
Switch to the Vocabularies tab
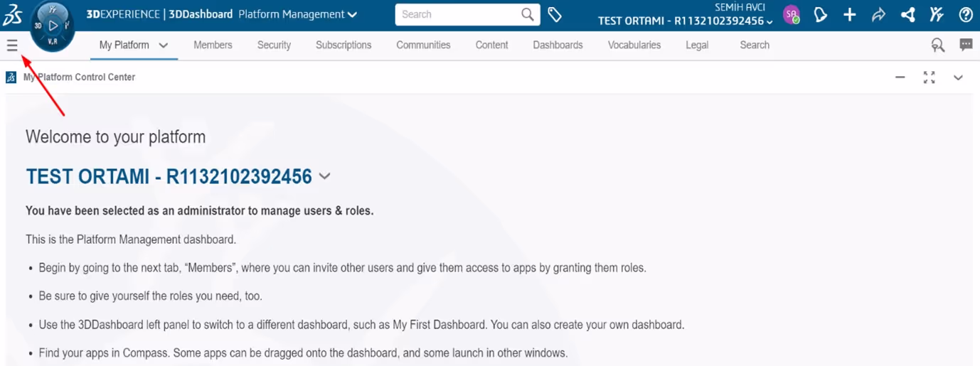tap(634, 45)
